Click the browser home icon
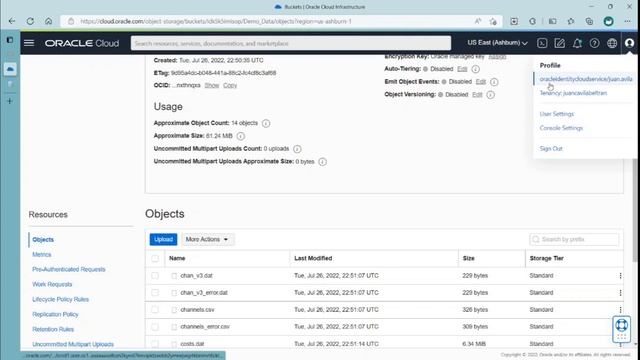The image size is (640, 360). pos(49,21)
